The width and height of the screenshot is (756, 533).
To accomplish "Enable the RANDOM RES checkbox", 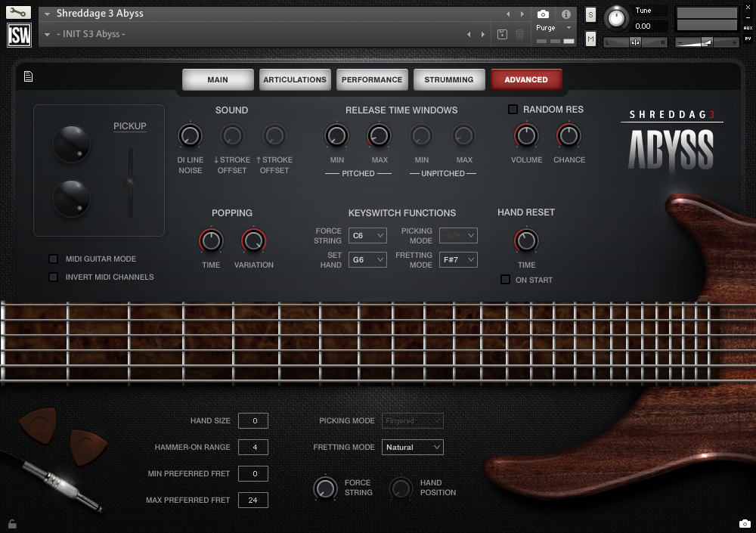I will (x=511, y=109).
